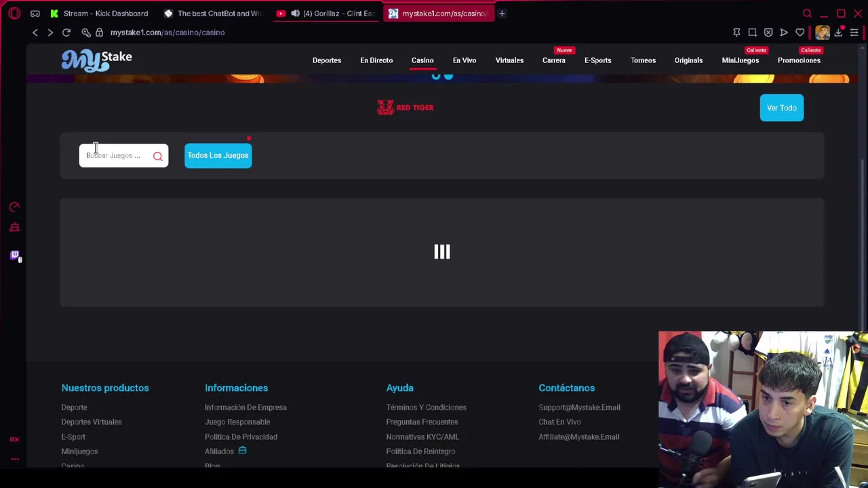This screenshot has height=488, width=868.
Task: Open the profile avatar icon in toolbar
Action: pos(823,33)
